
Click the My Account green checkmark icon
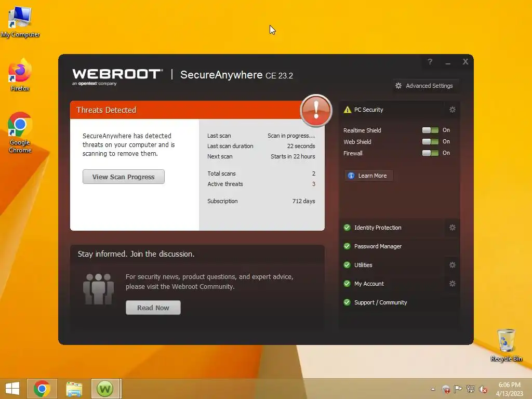347,284
